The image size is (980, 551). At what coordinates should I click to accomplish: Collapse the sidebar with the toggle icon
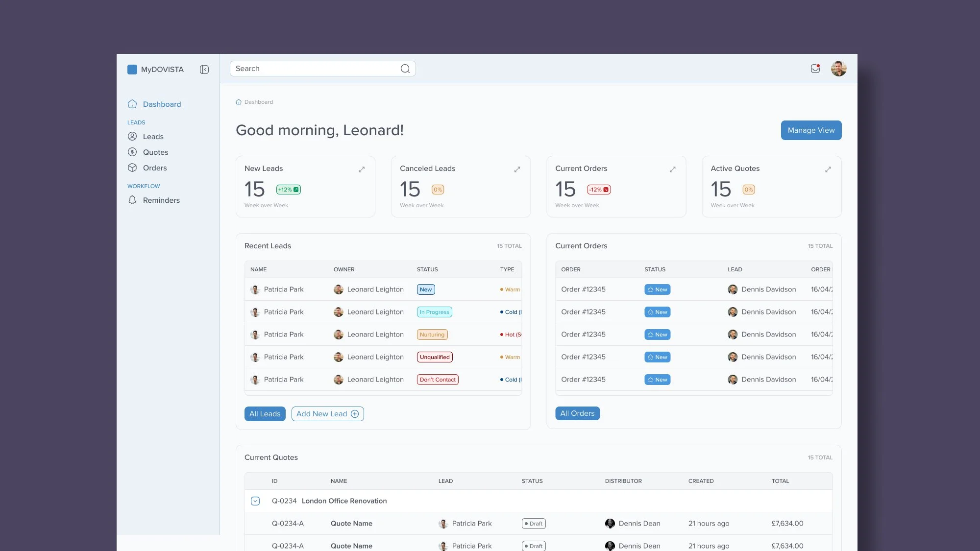coord(204,70)
